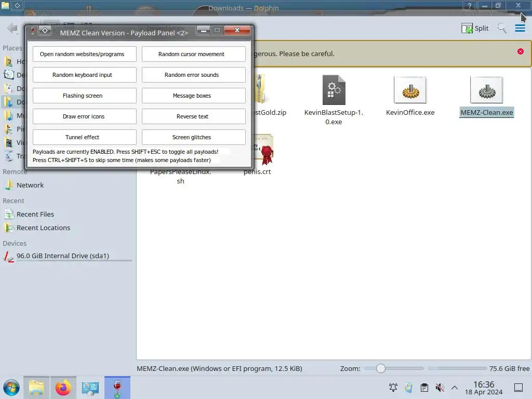Viewport: 532px width, 399px height.
Task: Open clipboard tray icon
Action: pos(424,388)
